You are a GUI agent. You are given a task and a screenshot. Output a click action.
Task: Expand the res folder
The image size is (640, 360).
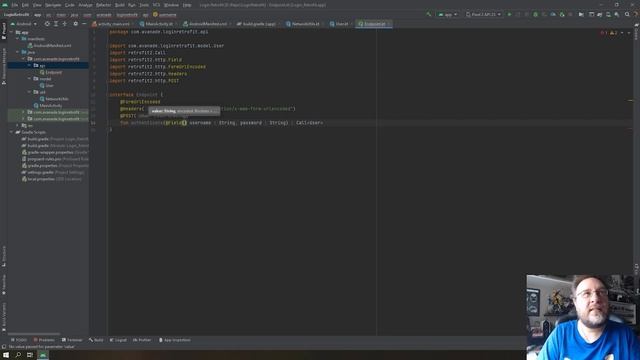pyautogui.click(x=18, y=126)
